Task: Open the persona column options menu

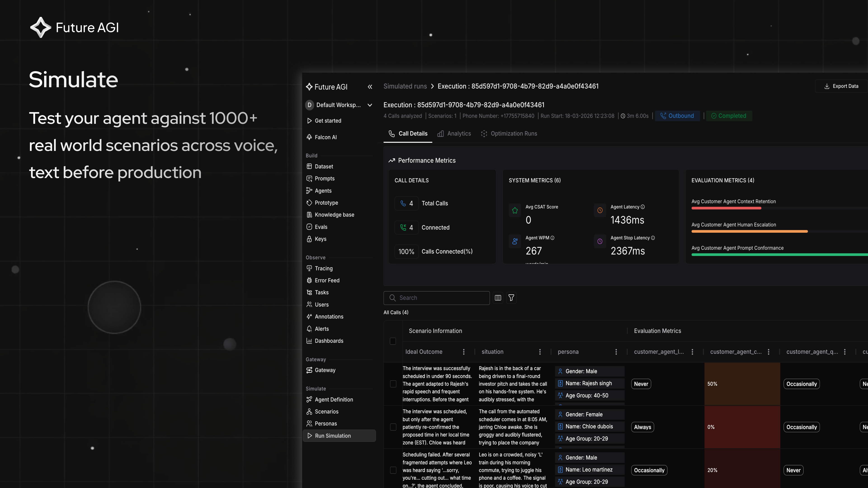Action: 616,352
